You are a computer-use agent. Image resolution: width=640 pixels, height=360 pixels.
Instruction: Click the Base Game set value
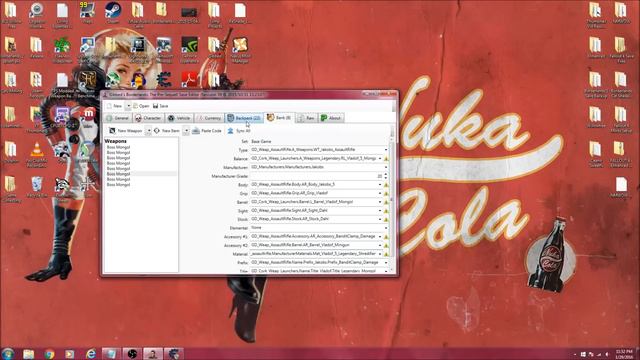[x=261, y=141]
